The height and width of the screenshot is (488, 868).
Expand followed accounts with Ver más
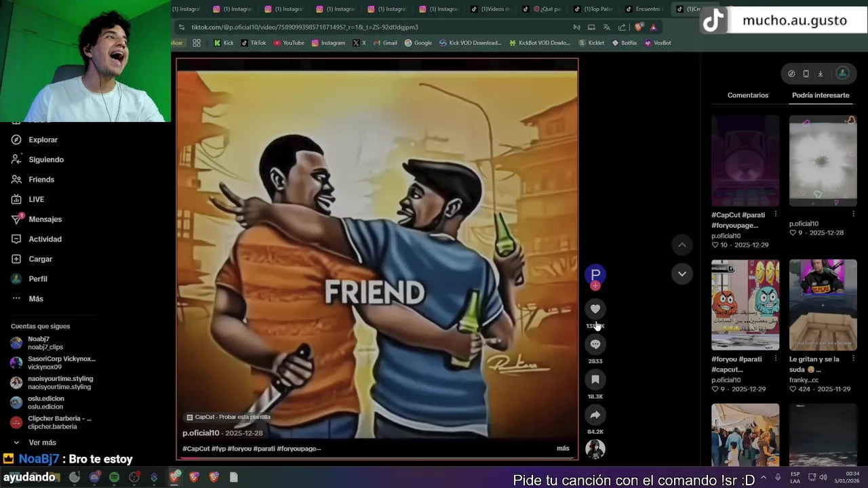point(35,443)
